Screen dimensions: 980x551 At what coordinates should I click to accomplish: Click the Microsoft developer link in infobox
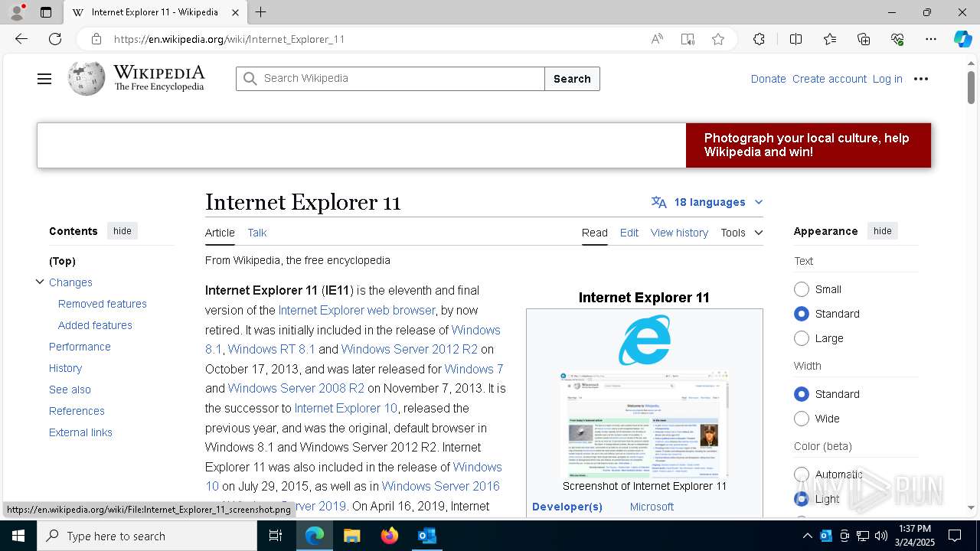pyautogui.click(x=652, y=507)
